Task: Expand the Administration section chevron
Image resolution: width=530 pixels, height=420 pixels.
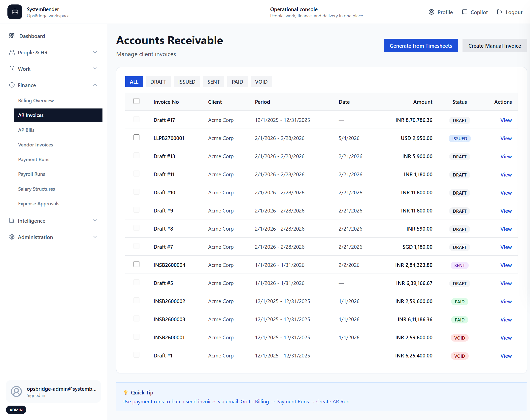Action: click(x=95, y=237)
